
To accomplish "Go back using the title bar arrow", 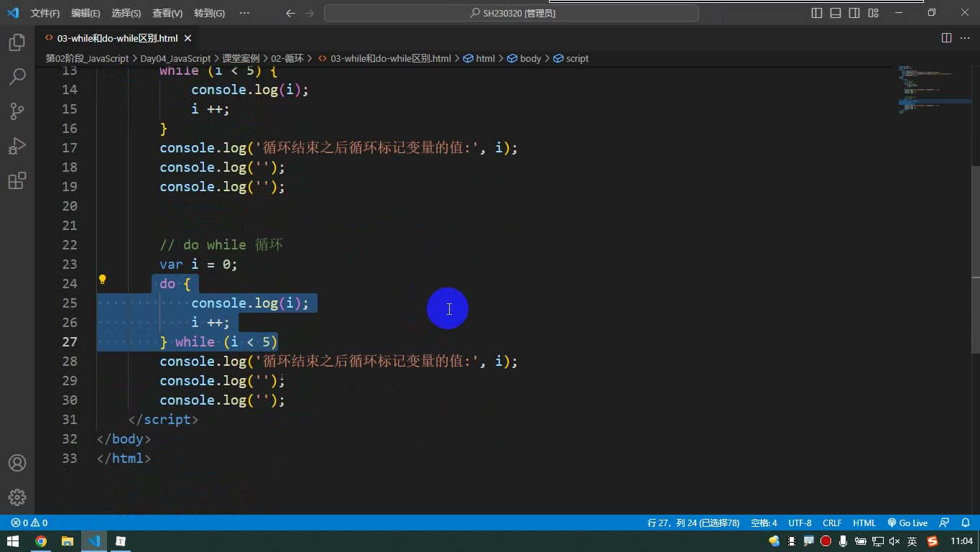I will [x=290, y=13].
